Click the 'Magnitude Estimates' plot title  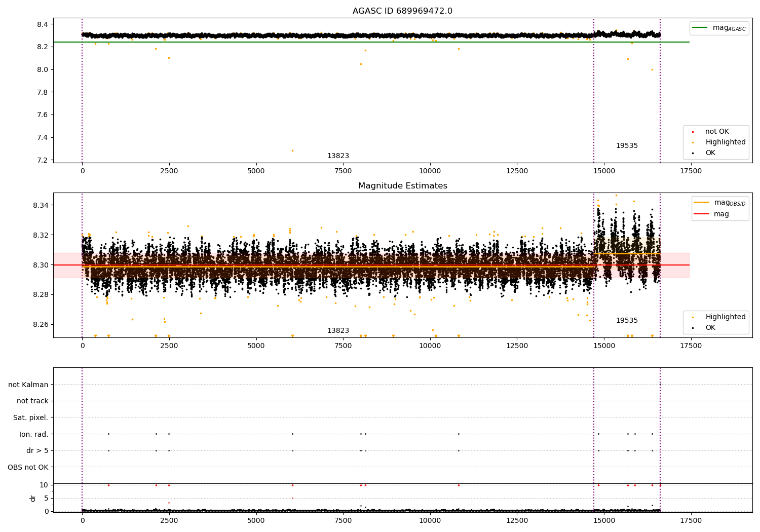tap(402, 186)
